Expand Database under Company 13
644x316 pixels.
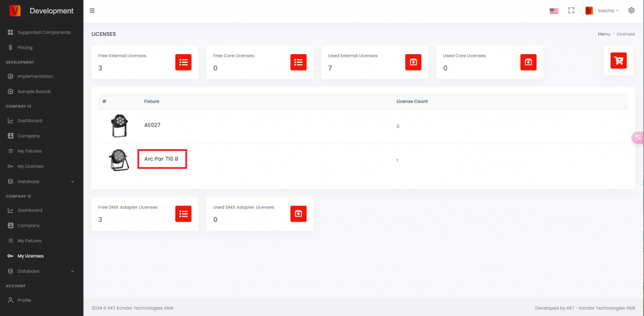click(41, 181)
